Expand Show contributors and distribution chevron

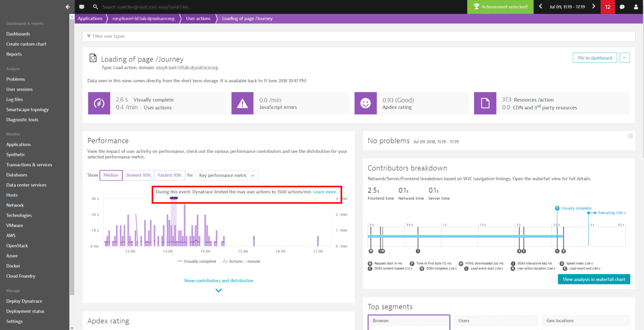click(x=219, y=290)
